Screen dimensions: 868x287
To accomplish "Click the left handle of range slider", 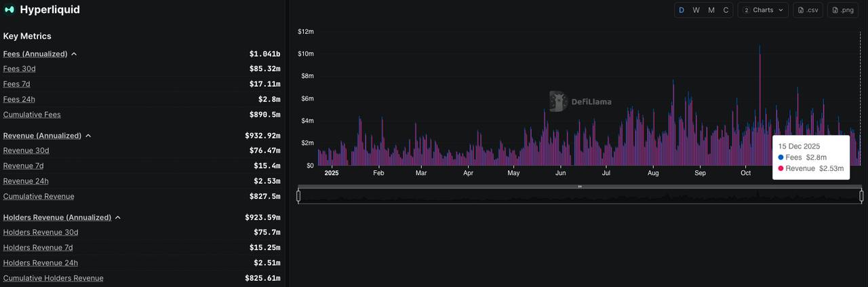I will [x=298, y=197].
